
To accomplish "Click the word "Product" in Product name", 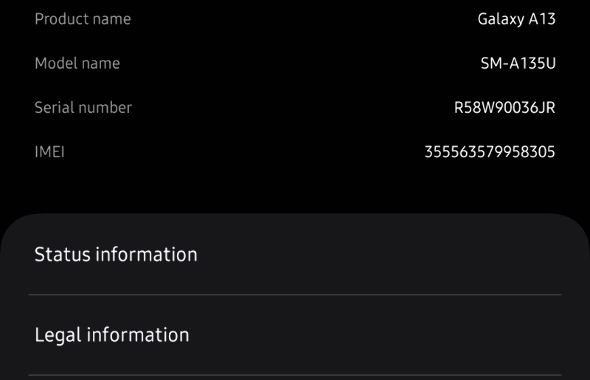I will click(x=58, y=19).
